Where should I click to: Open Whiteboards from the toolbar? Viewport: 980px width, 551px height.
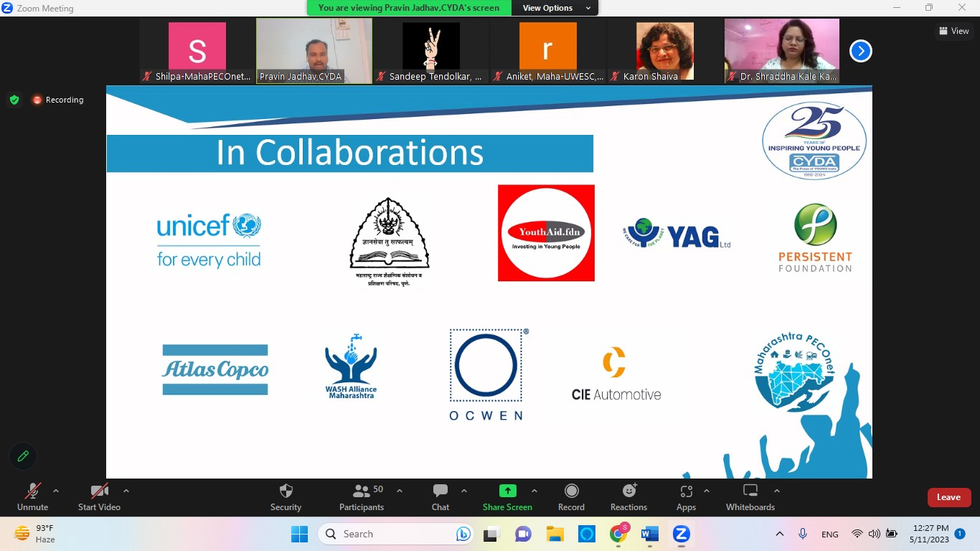[750, 491]
